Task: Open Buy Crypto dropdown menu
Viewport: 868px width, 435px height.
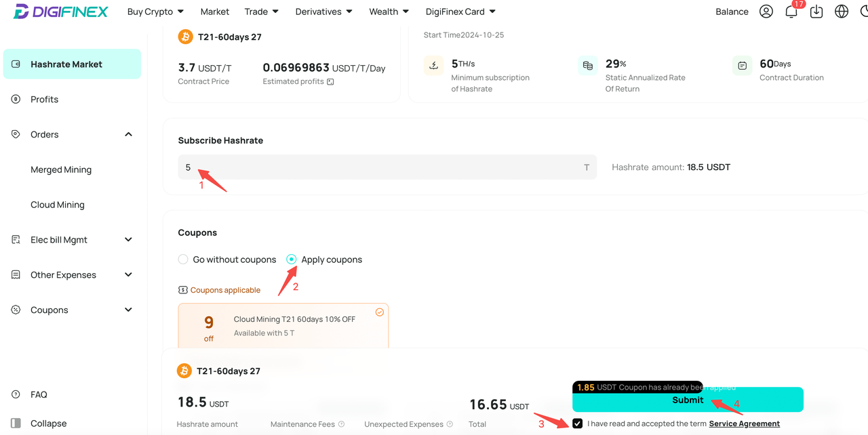Action: pos(155,12)
